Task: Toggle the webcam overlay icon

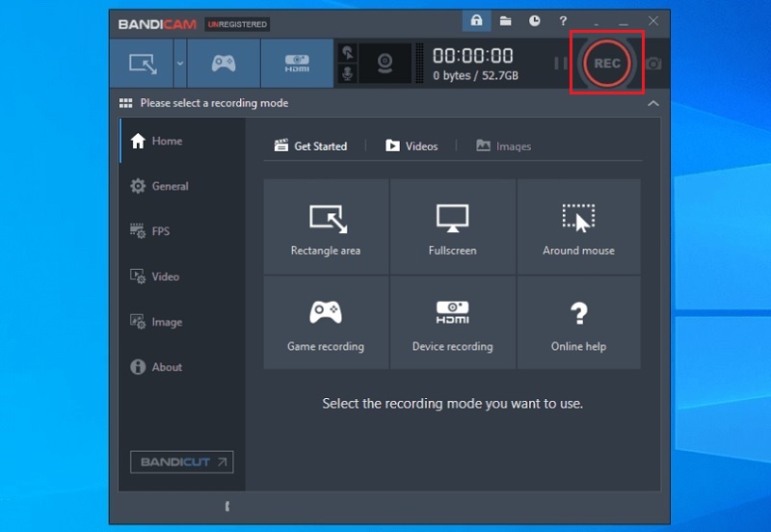Action: pyautogui.click(x=385, y=64)
